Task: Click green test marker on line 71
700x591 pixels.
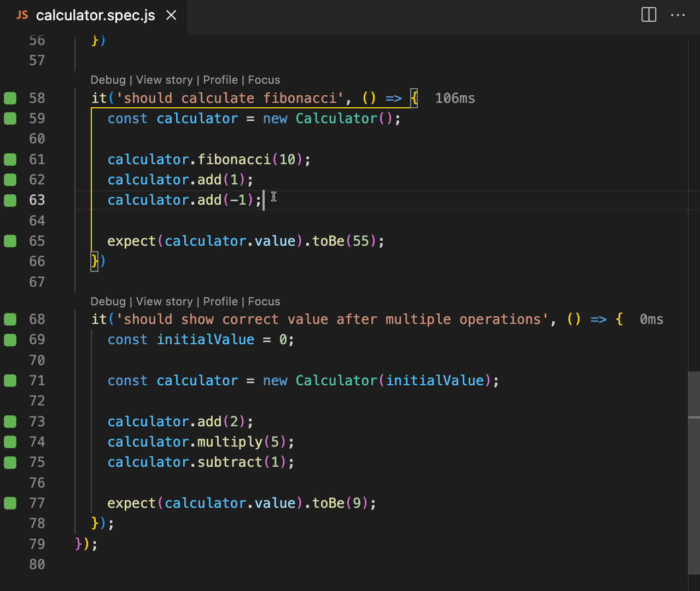Action: point(10,380)
